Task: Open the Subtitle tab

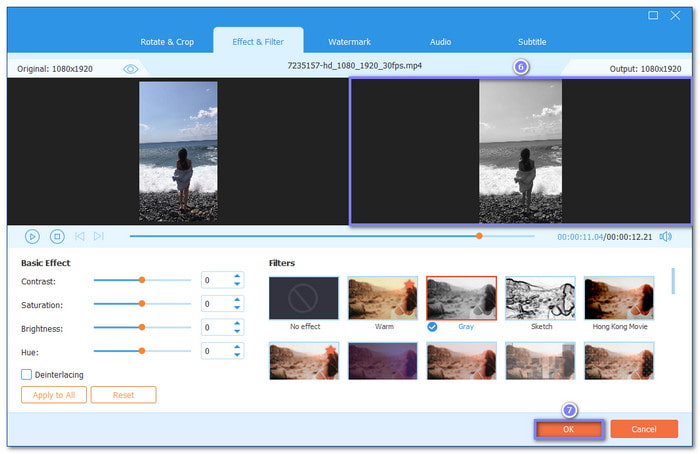Action: [x=532, y=42]
